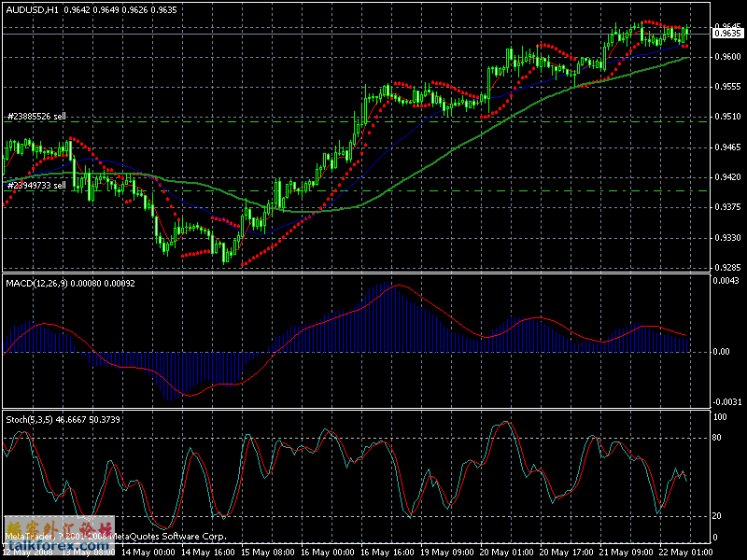Click the -0.0031 MACD scale value

[727, 402]
